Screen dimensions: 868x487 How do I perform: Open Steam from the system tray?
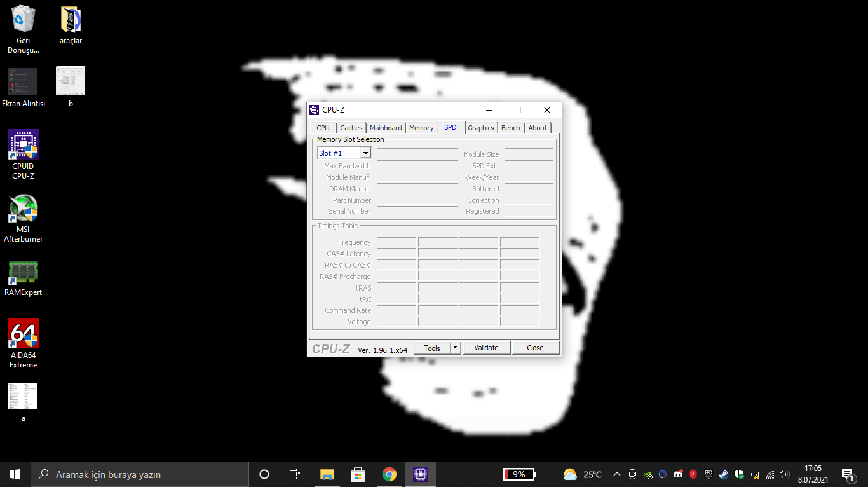pyautogui.click(x=722, y=474)
